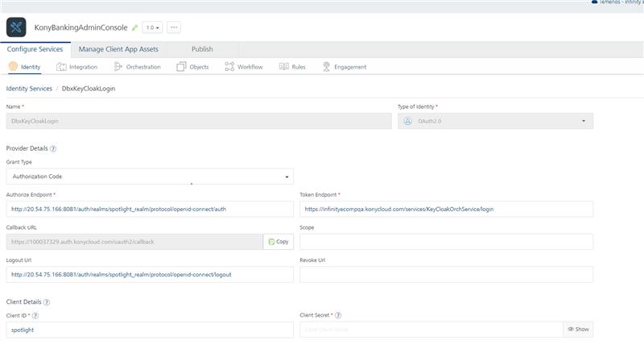Image resolution: width=644 pixels, height=345 pixels.
Task: Open the Publish tab
Action: tap(202, 49)
